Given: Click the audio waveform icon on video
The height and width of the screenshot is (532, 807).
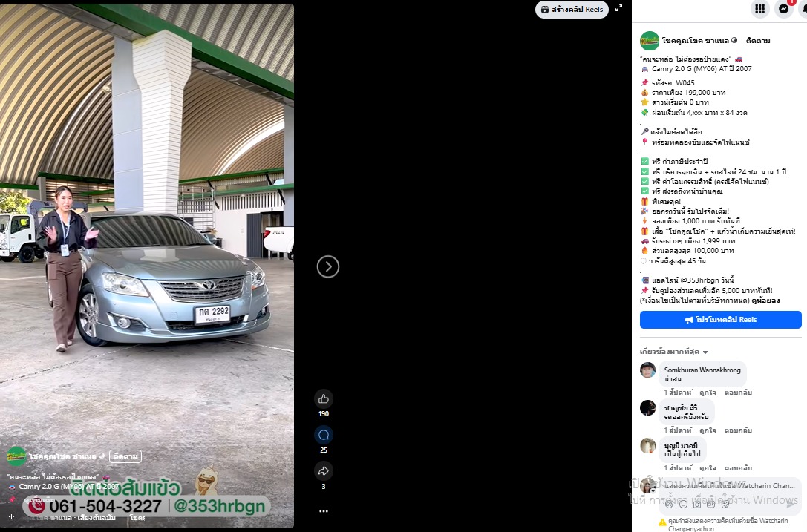Looking at the screenshot, I should coord(11,516).
